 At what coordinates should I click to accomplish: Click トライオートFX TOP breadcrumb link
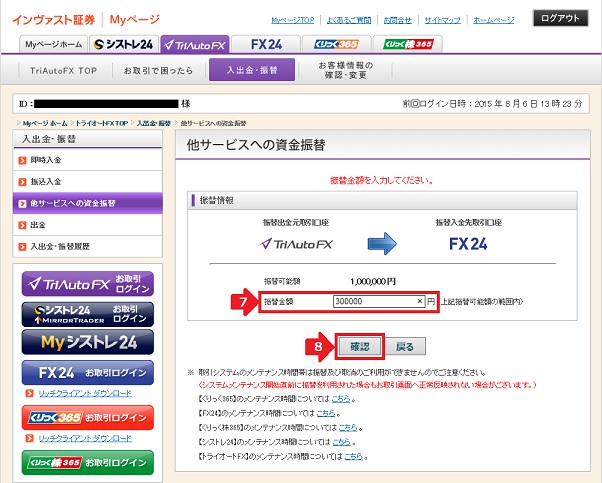101,123
